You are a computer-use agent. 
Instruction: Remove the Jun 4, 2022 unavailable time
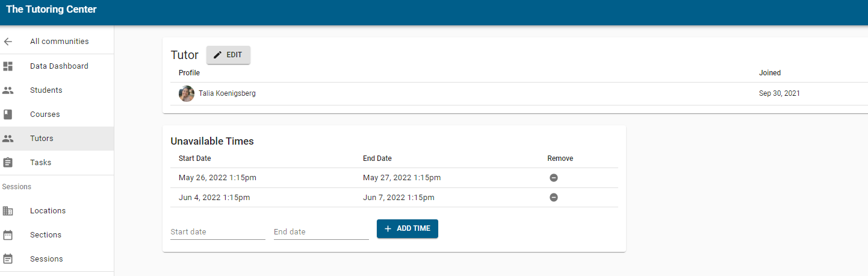click(554, 198)
